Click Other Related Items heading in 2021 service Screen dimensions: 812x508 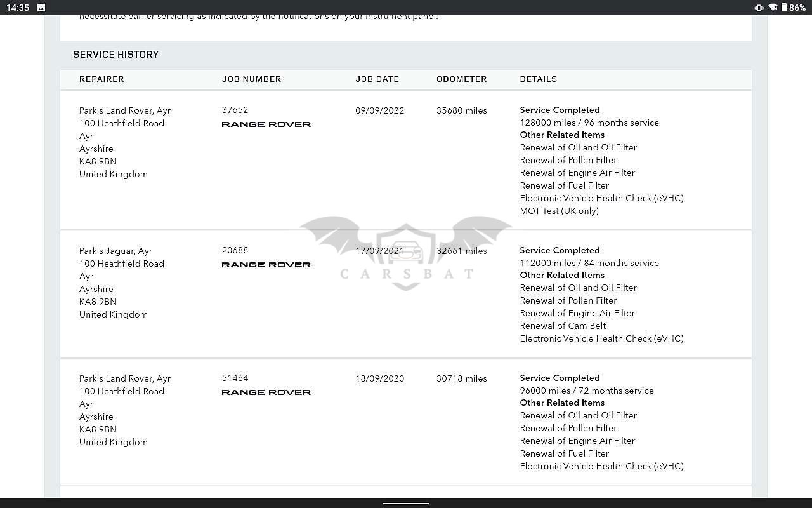coord(562,276)
